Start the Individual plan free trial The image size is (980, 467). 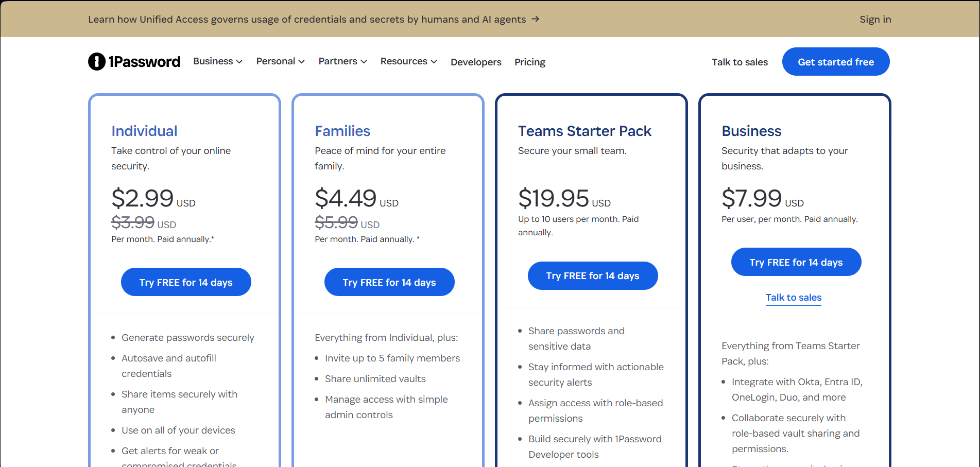point(186,282)
